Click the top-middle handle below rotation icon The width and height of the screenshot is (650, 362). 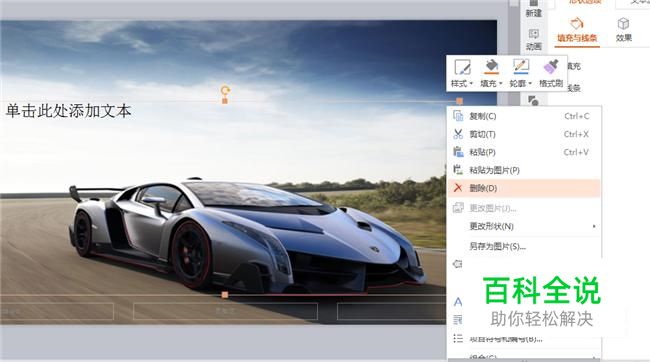click(225, 101)
